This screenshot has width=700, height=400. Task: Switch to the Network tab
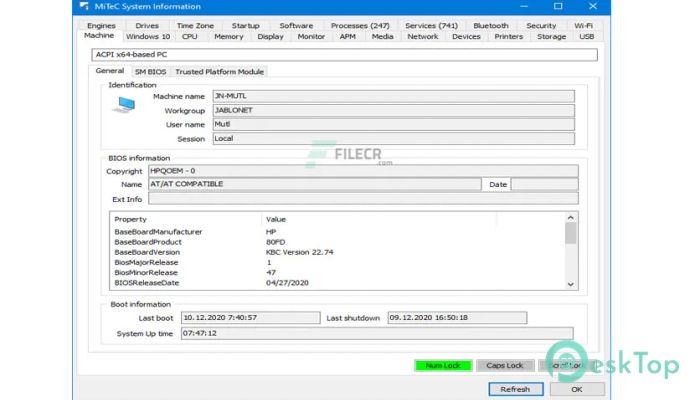[x=423, y=37]
